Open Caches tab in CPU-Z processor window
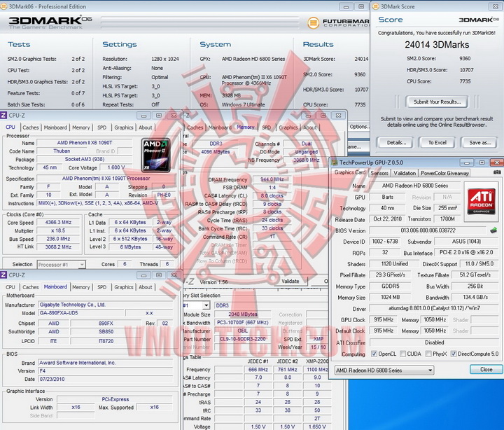 tap(31, 127)
